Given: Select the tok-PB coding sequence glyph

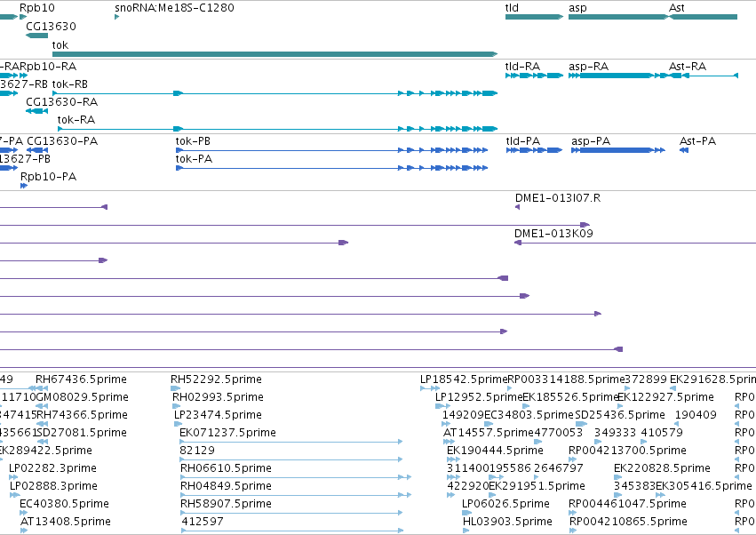Looking at the screenshot, I should (x=331, y=150).
